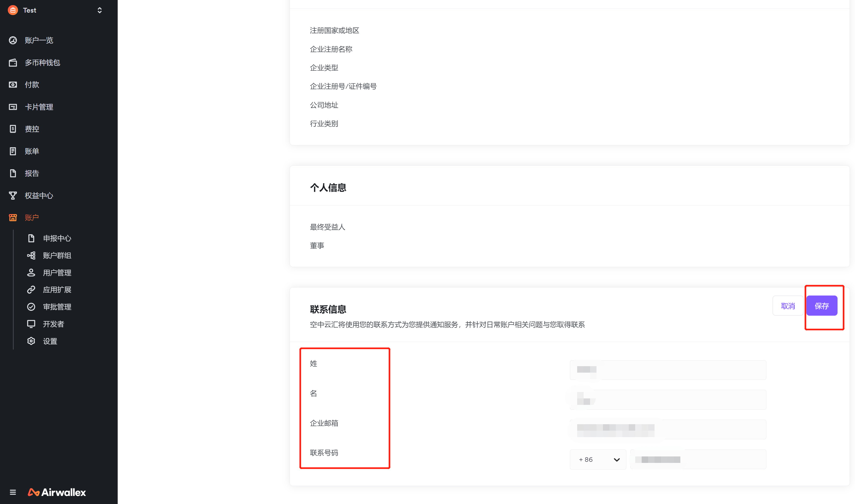
Task: Click the 注册国家或地区 label
Action: pyautogui.click(x=334, y=31)
